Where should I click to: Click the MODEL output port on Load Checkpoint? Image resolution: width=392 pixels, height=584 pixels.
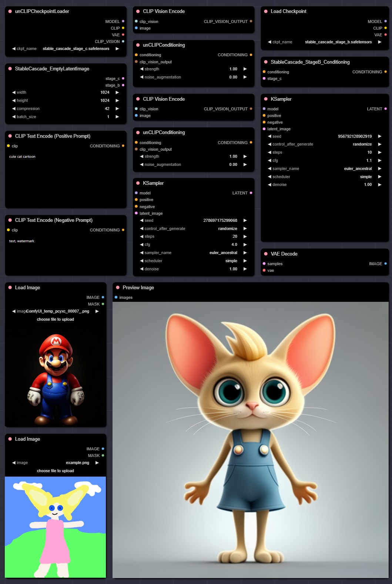coord(385,21)
